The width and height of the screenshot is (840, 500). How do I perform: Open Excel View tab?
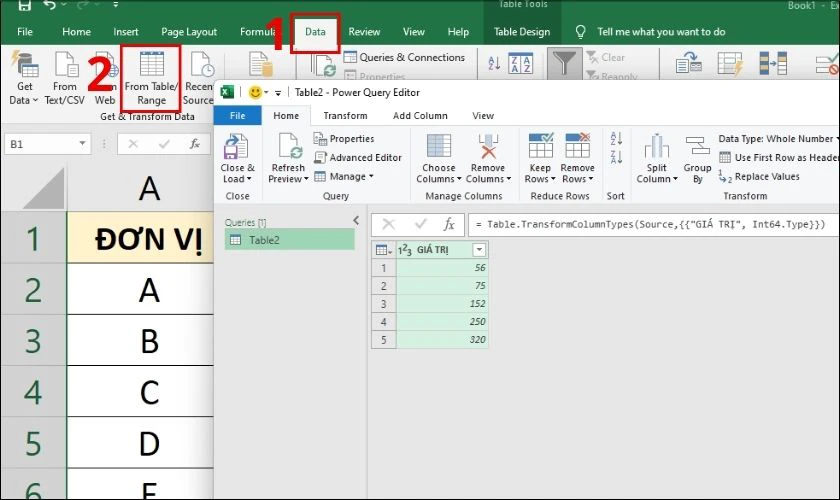click(x=414, y=32)
